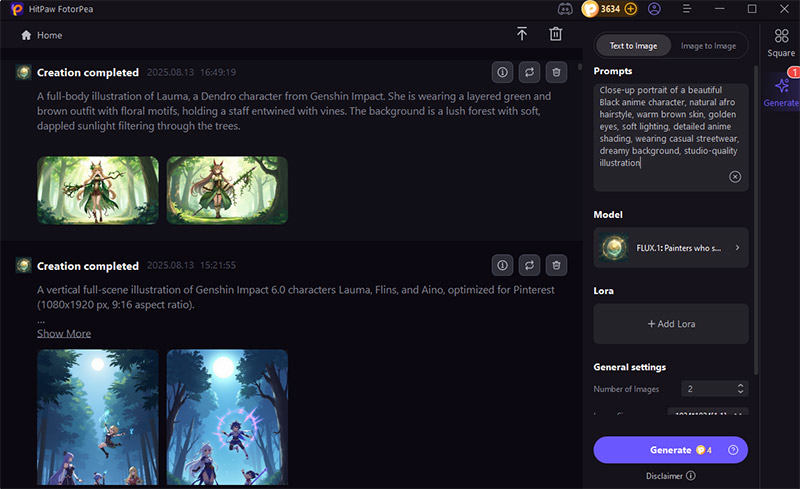The height and width of the screenshot is (489, 800).
Task: Open the Discord community icon
Action: [x=565, y=9]
